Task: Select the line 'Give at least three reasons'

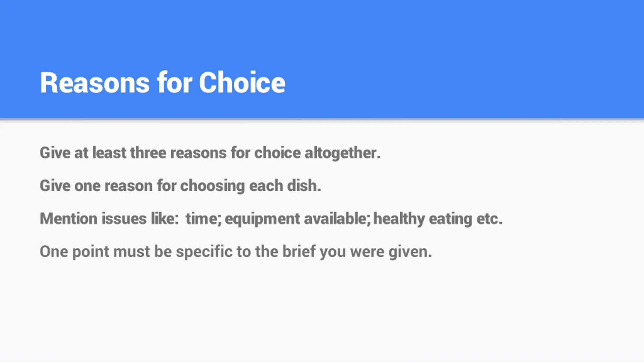Action: coord(210,153)
